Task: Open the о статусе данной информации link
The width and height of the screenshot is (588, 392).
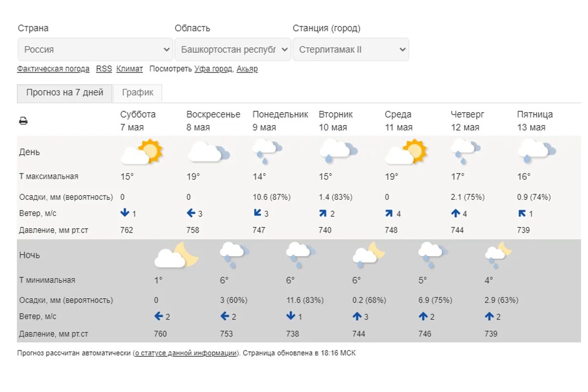Action: [x=186, y=353]
